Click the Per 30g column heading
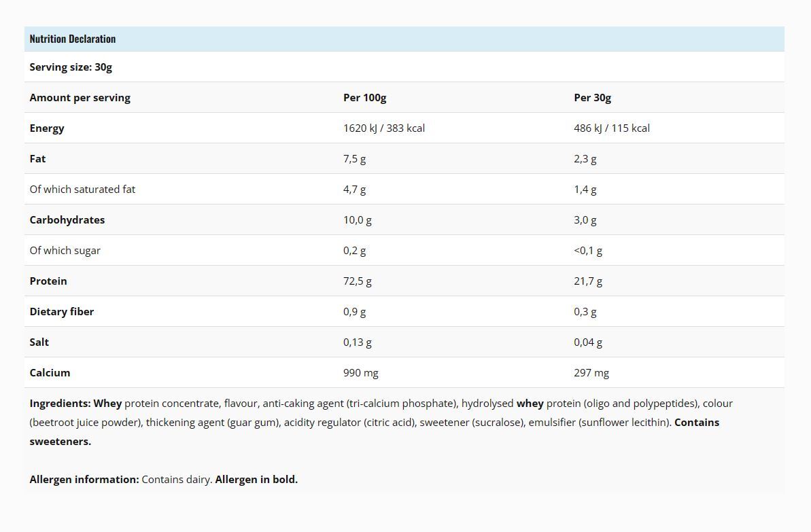This screenshot has height=532, width=811. (592, 98)
